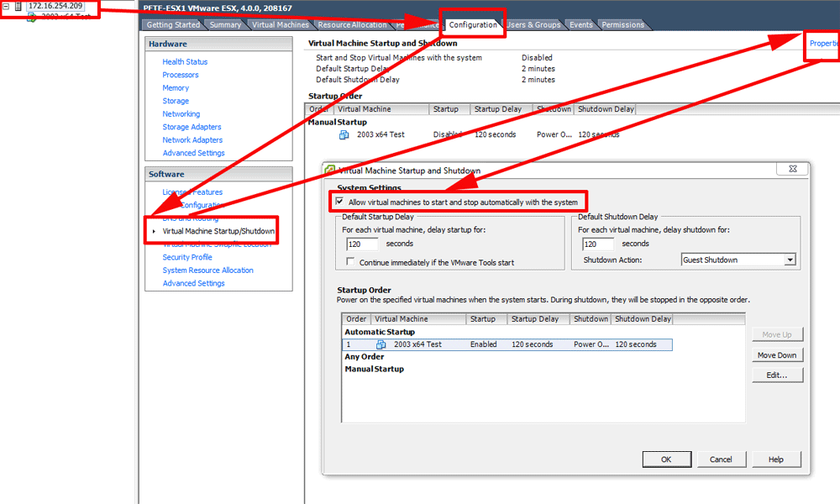Viewport: 840px width, 504px height.
Task: Open the Events tab
Action: pos(580,24)
